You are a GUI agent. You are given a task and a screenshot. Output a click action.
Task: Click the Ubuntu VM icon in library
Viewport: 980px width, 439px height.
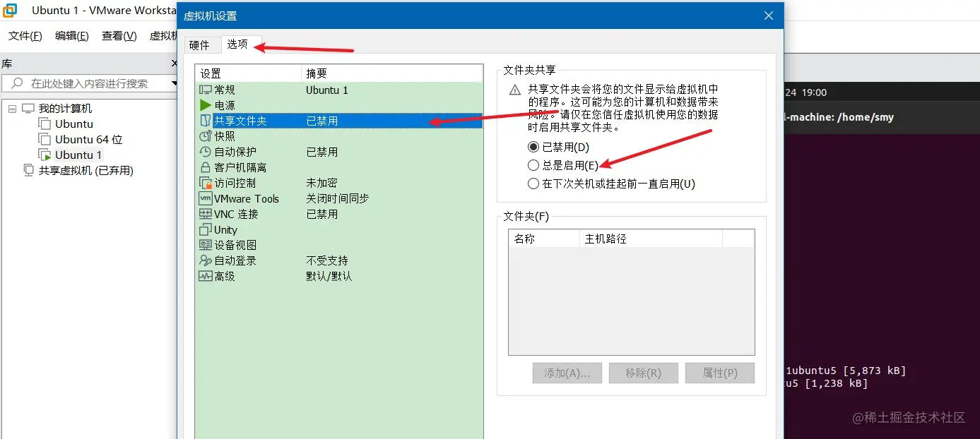(x=45, y=124)
